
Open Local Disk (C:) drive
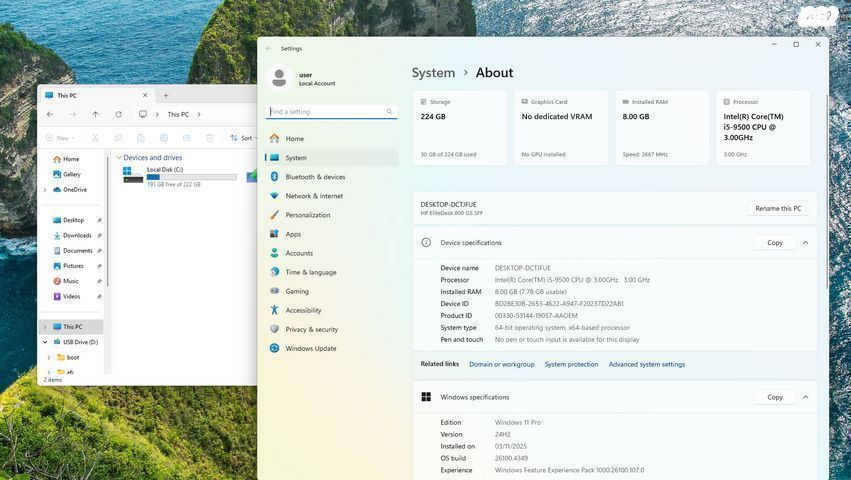click(x=180, y=177)
